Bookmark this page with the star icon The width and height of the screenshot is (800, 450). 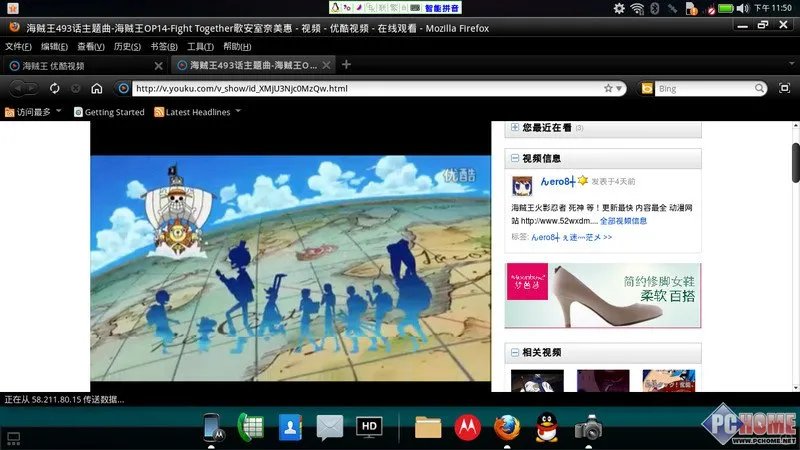click(x=608, y=88)
